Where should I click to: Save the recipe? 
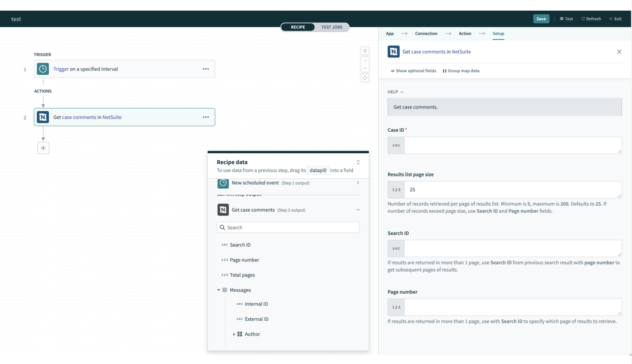[541, 19]
